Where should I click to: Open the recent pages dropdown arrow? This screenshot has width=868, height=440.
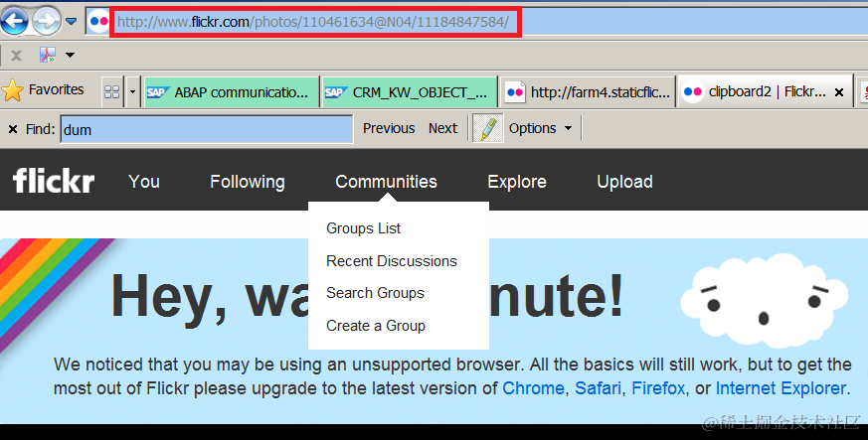point(72,22)
